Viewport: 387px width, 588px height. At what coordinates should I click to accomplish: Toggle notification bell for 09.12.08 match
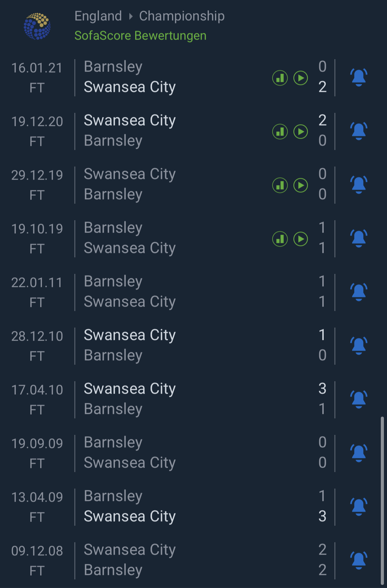tap(359, 560)
